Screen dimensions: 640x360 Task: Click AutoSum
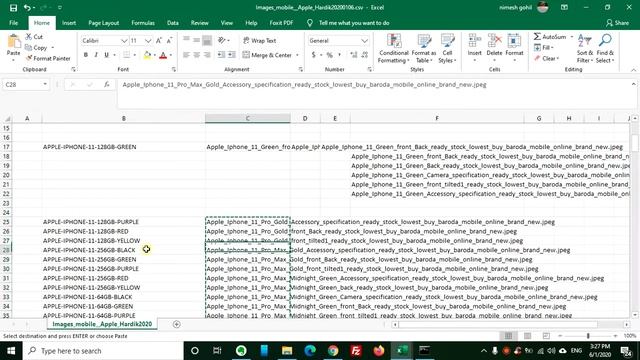(x=550, y=37)
